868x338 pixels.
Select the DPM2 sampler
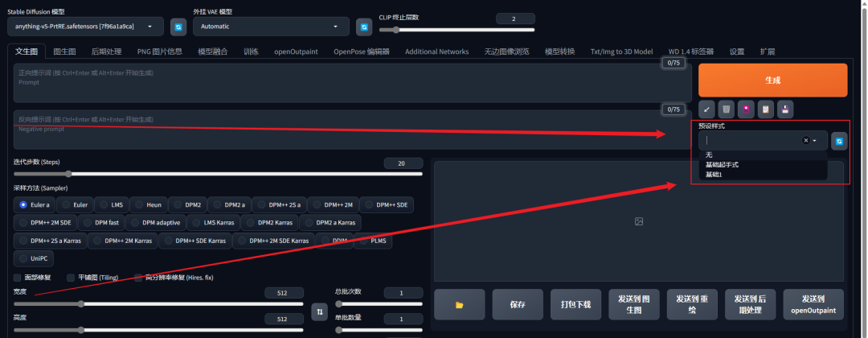pyautogui.click(x=186, y=204)
